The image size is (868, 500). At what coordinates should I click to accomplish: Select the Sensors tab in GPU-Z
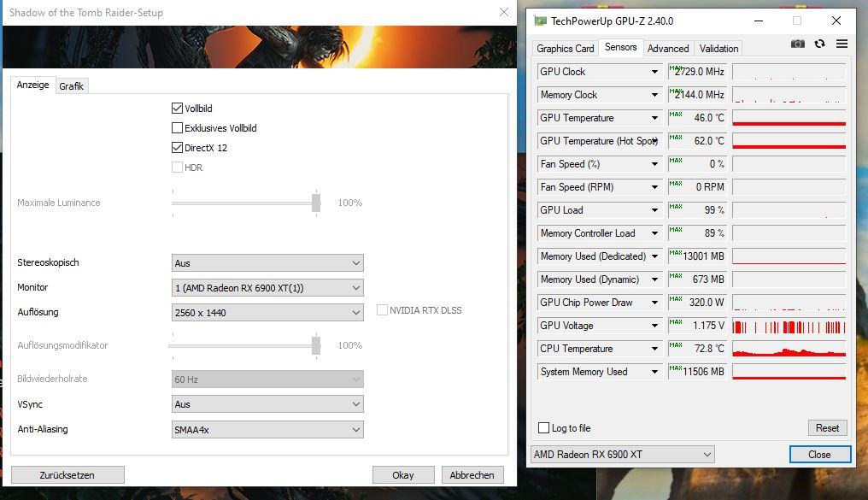tap(620, 48)
